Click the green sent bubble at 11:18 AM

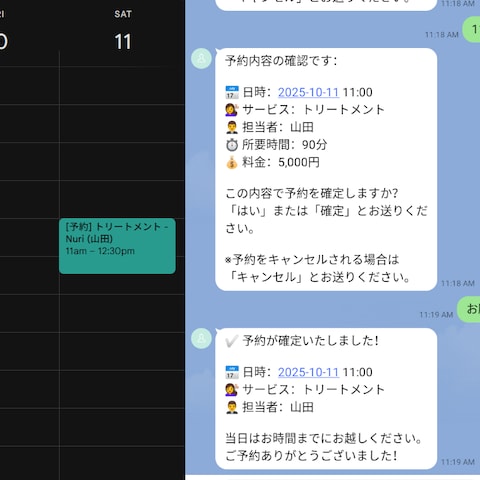471,30
